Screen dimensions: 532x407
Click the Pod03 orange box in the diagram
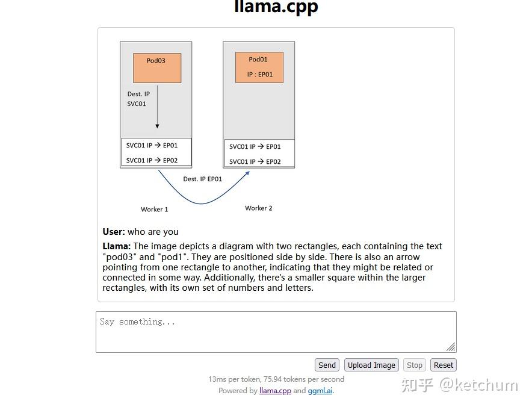click(x=156, y=67)
